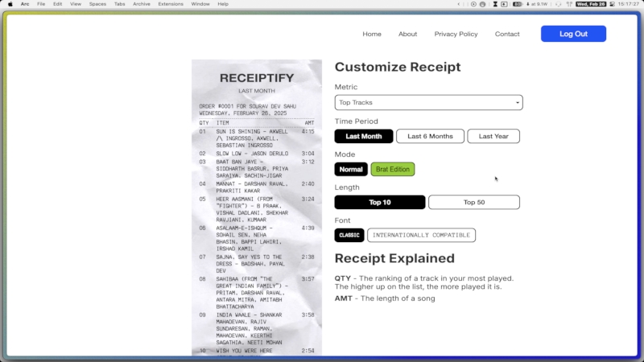The width and height of the screenshot is (644, 362).
Task: Select the Classic font option
Action: (x=349, y=235)
